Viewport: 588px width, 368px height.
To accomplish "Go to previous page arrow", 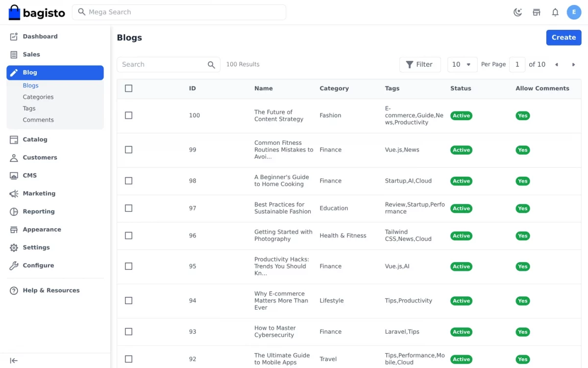I will [x=557, y=65].
